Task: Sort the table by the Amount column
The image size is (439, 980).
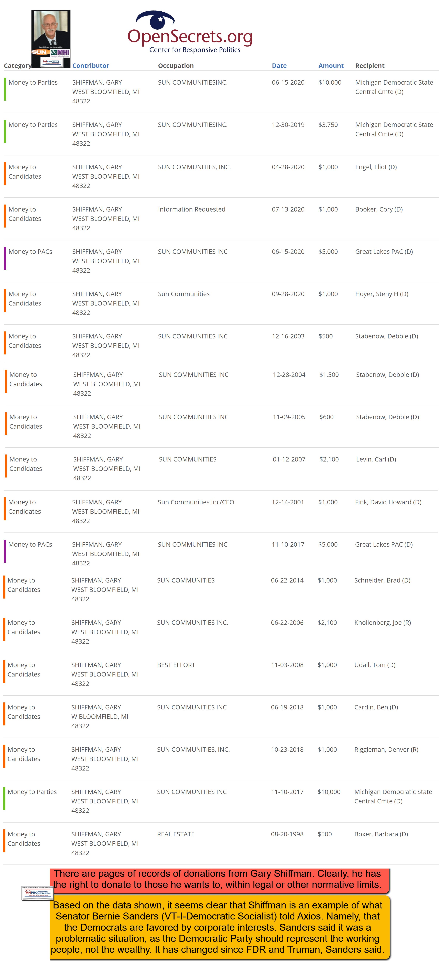Action: point(331,66)
